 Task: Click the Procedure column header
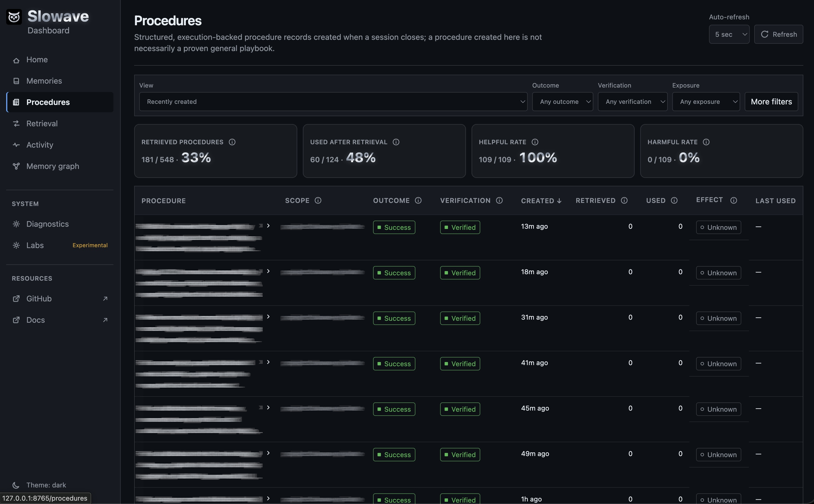164,201
